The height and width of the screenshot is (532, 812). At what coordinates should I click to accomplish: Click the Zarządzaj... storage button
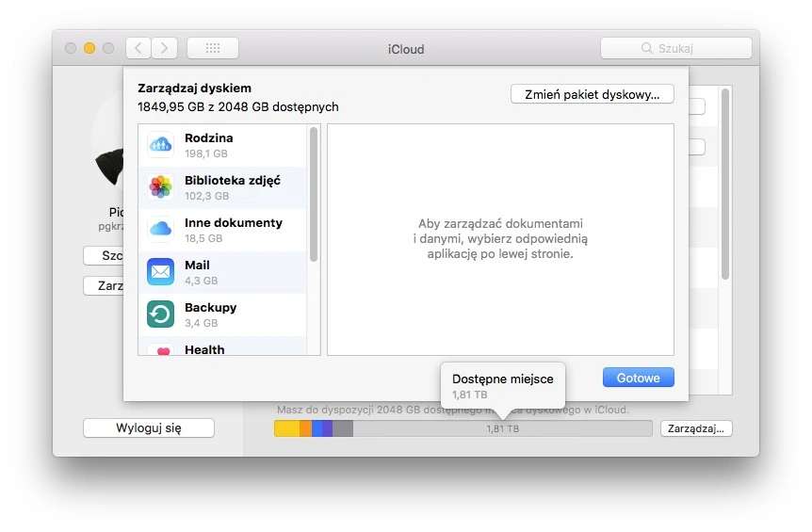coord(696,428)
